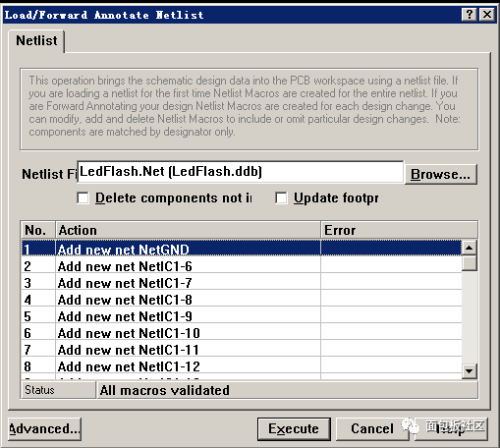Screen dimensions: 500x448
Task: Open the Advanced... options
Action: 44,428
